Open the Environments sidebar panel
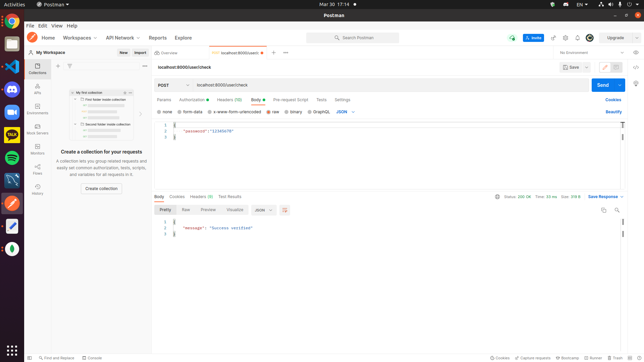Image resolution: width=644 pixels, height=362 pixels. [38, 109]
